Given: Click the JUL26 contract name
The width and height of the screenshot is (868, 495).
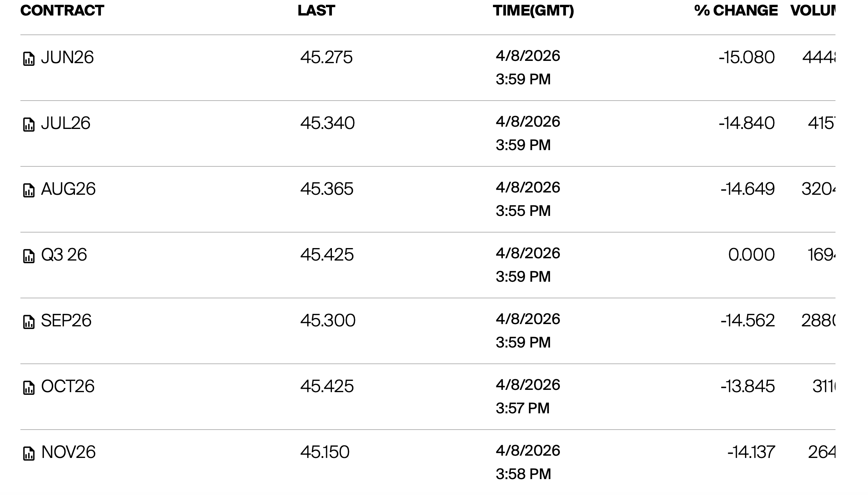Looking at the screenshot, I should 66,123.
